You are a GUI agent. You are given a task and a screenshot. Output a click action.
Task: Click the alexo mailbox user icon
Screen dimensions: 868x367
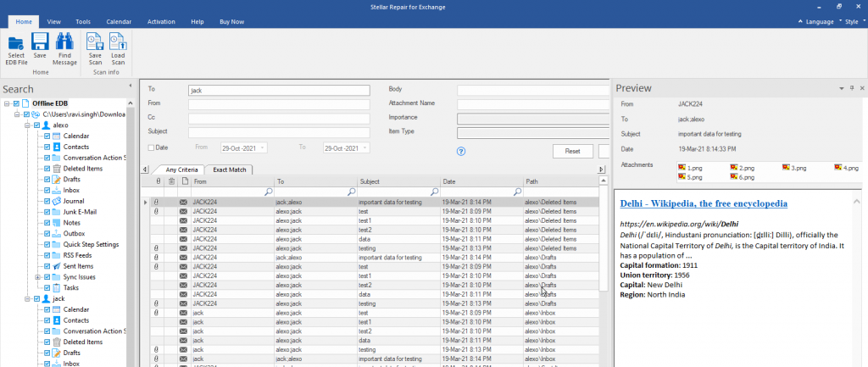47,125
